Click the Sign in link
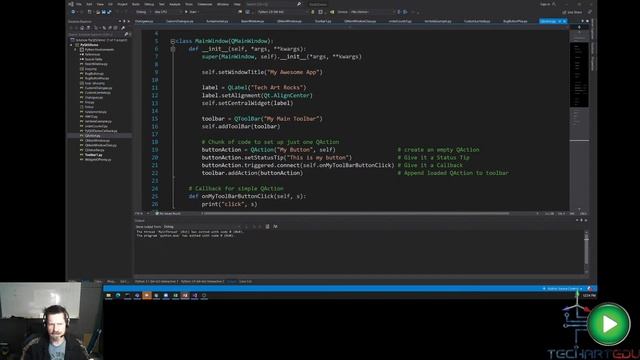640x360 pixels. (x=545, y=4)
